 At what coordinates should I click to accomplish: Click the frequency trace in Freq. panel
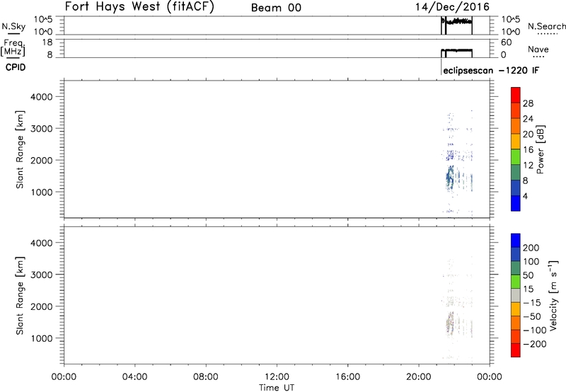click(x=456, y=50)
